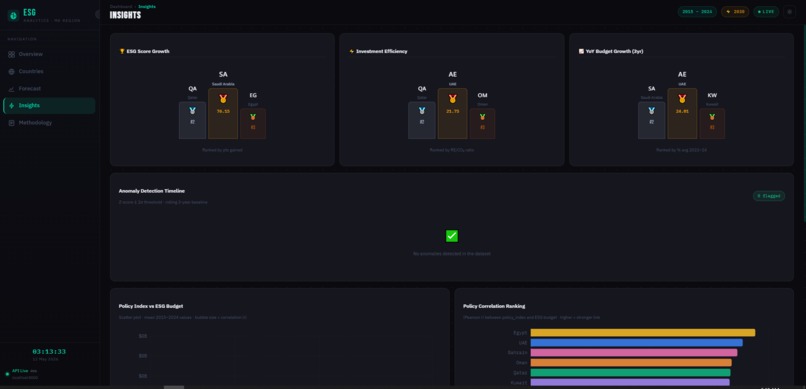Select the Insights navigation item
The width and height of the screenshot is (806, 389).
[x=49, y=105]
